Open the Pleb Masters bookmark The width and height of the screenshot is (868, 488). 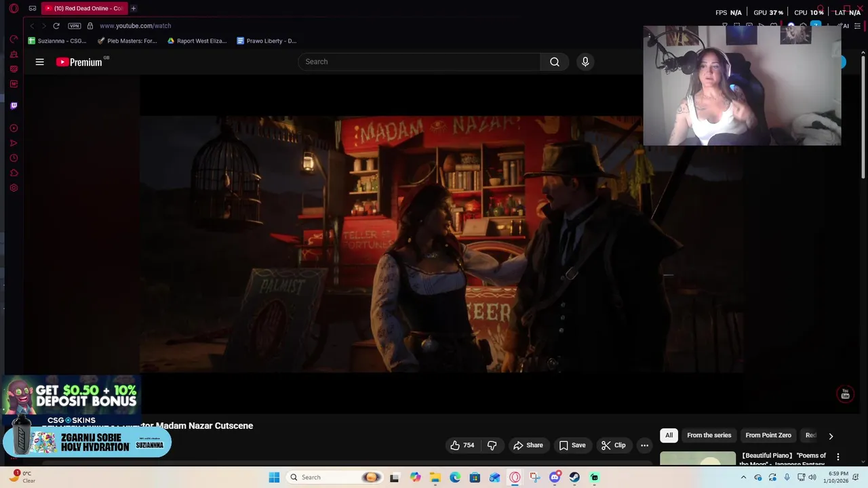(127, 41)
